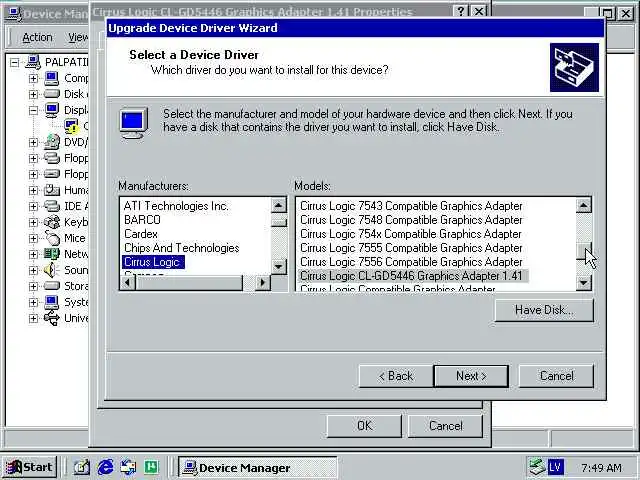This screenshot has width=640, height=480.
Task: Select the Computer category icon
Action: [52, 78]
